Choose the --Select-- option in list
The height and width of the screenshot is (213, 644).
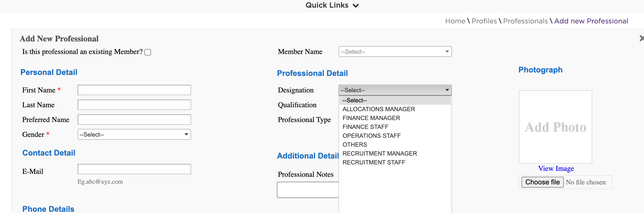[395, 100]
